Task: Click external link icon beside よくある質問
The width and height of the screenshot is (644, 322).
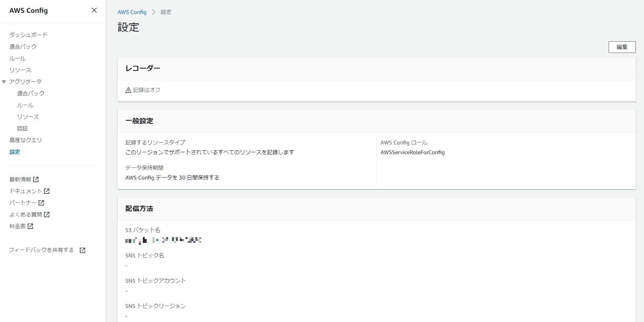Action: [47, 215]
